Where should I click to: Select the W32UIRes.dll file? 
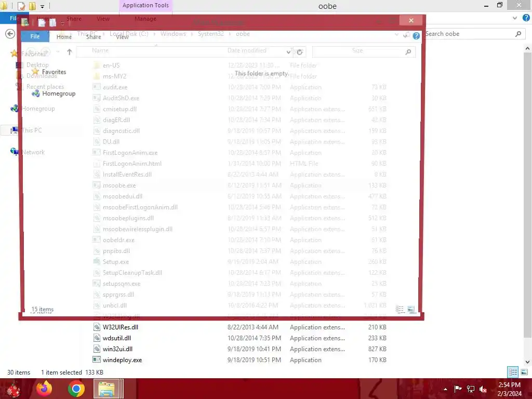coord(120,327)
